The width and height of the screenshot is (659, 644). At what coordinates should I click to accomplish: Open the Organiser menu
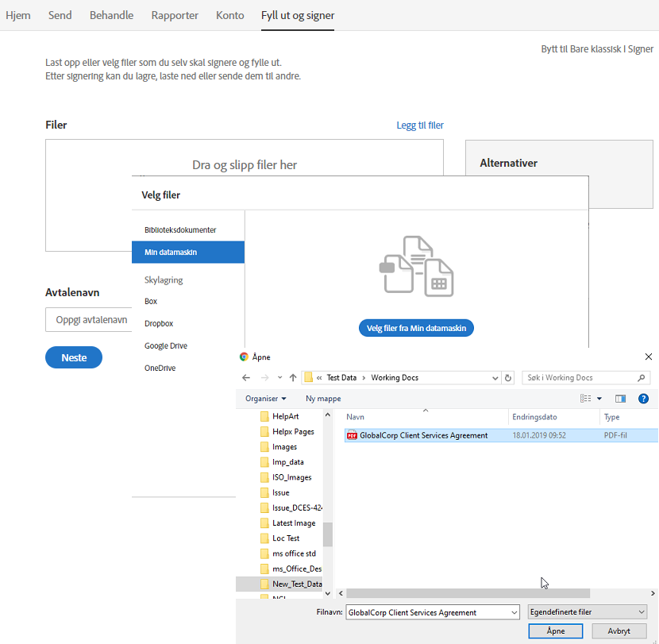click(266, 399)
